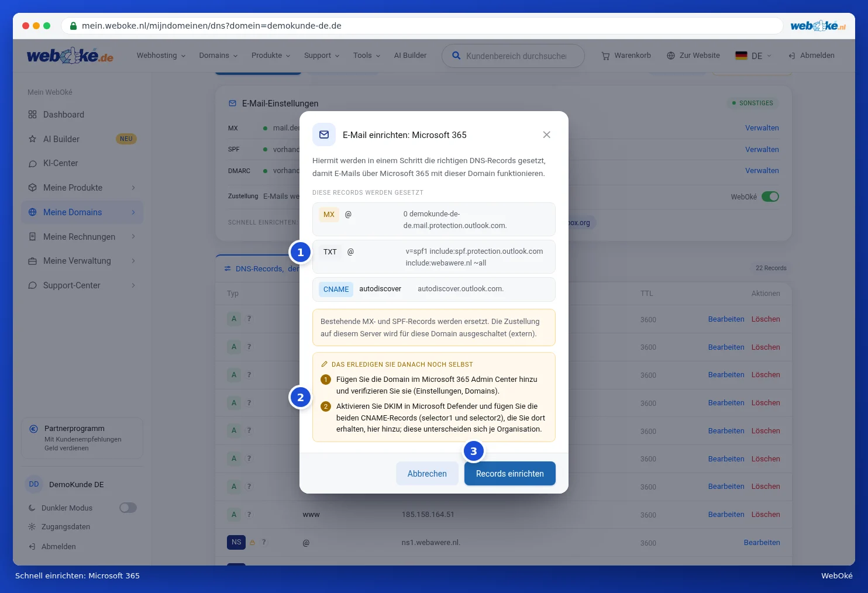Click the NS record type badge

tap(236, 542)
